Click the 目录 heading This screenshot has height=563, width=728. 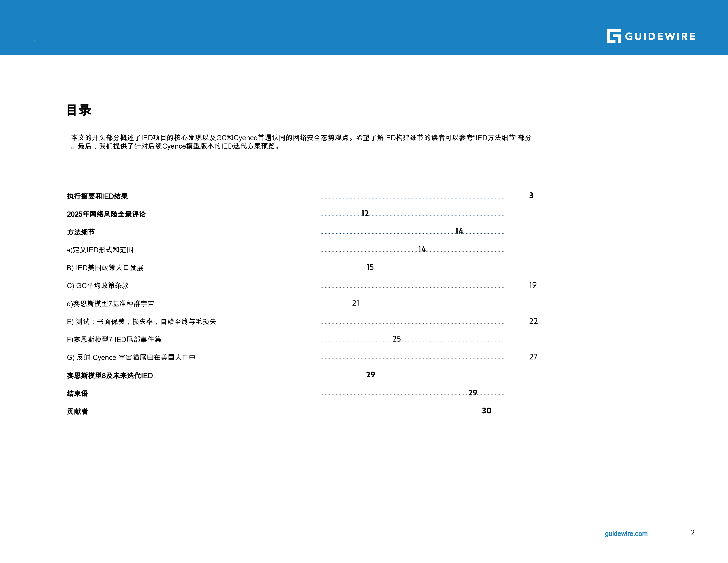click(x=79, y=110)
